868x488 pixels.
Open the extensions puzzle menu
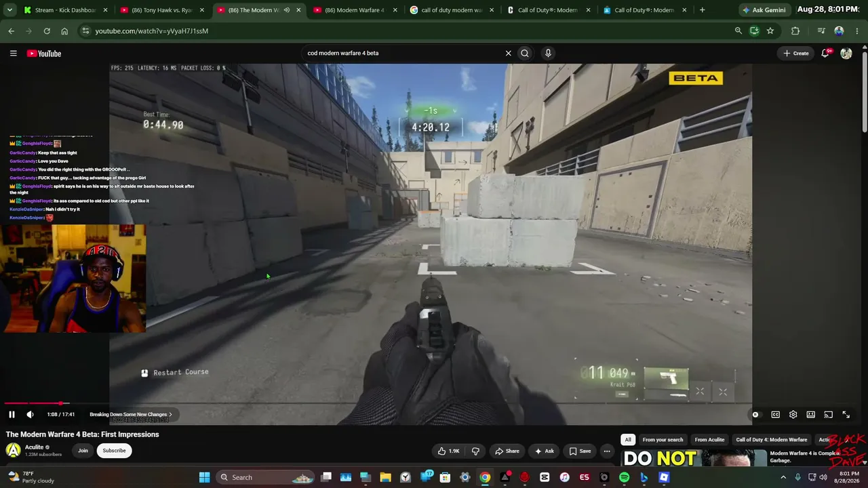795,30
